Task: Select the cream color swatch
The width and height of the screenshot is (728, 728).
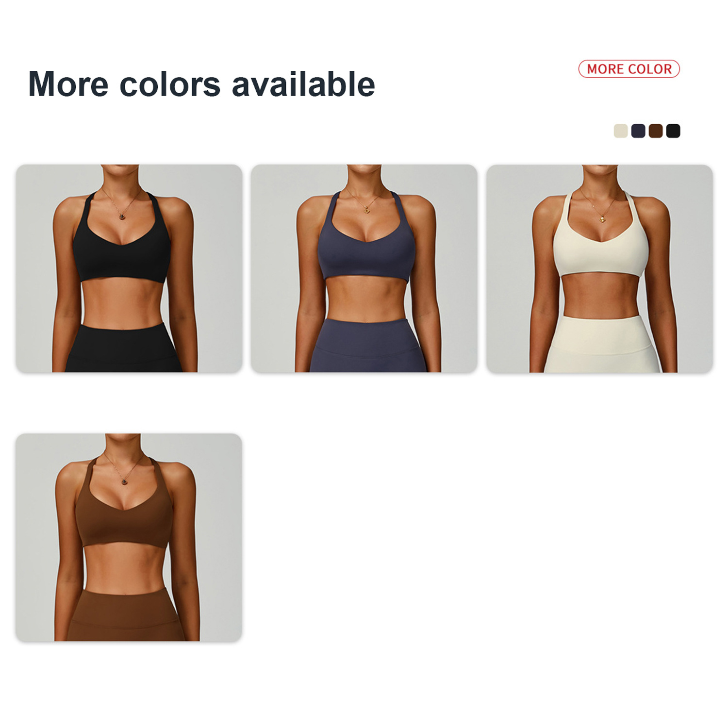Action: pyautogui.click(x=621, y=131)
